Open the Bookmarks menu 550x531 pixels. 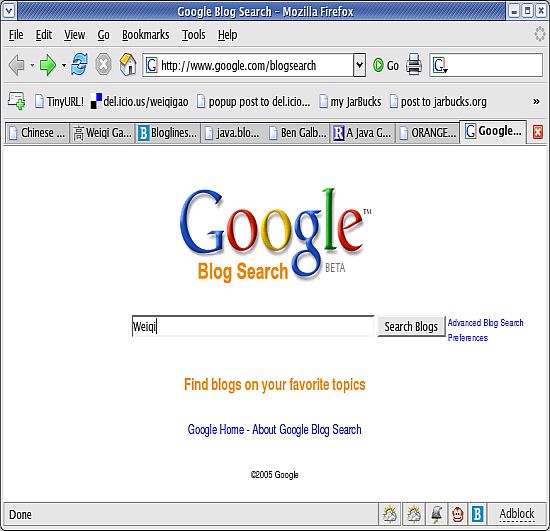[146, 35]
